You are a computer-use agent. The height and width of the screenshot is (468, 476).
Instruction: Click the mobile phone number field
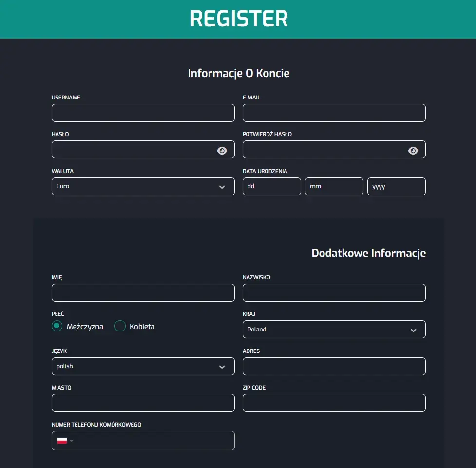pos(143,441)
